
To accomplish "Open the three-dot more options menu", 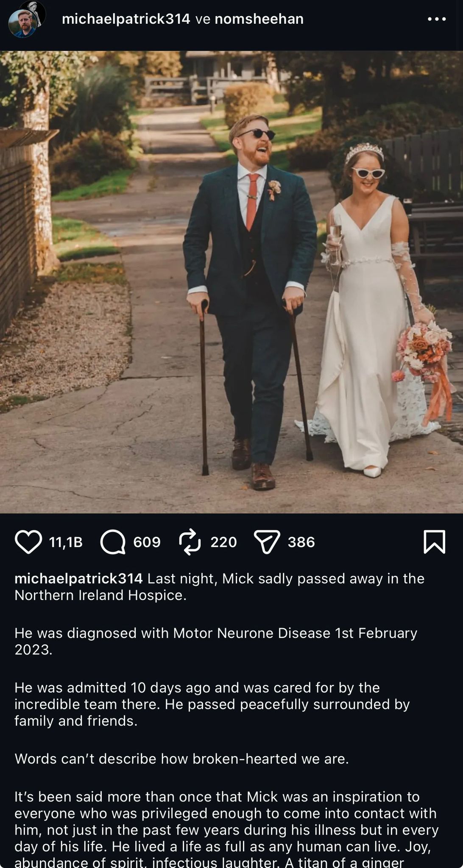I will 437,19.
